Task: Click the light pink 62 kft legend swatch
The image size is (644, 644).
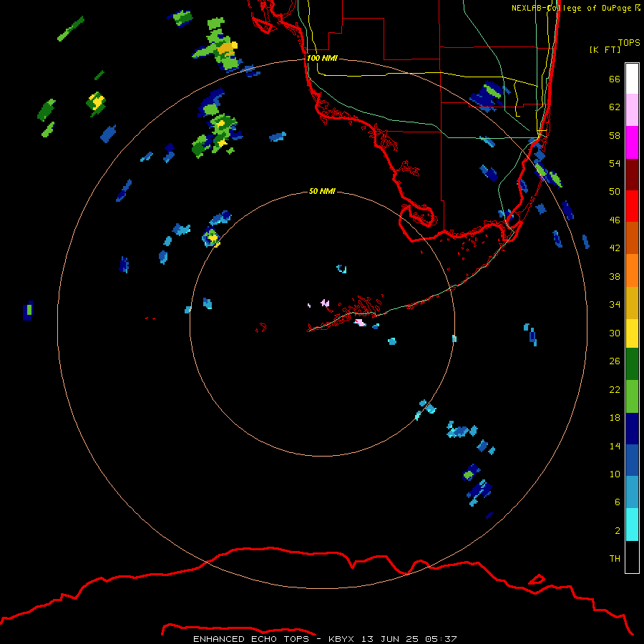Action: [x=632, y=109]
